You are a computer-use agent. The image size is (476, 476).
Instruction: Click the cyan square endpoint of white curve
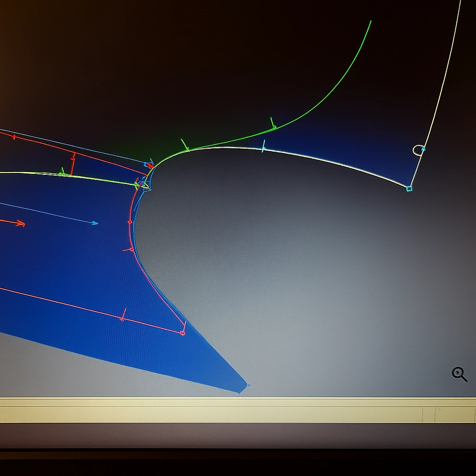click(x=409, y=189)
